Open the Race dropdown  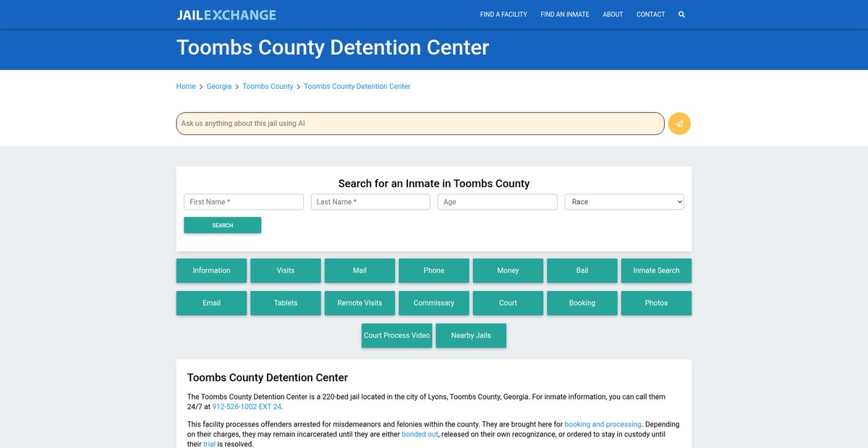pos(624,202)
